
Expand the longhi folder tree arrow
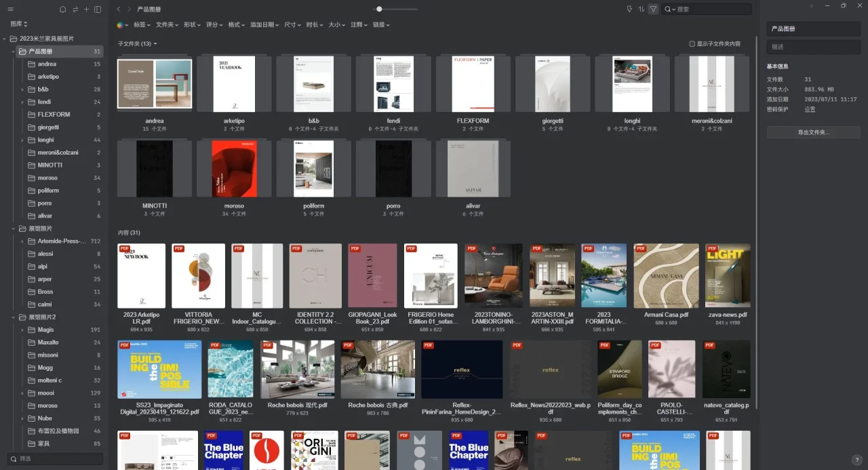(x=22, y=140)
